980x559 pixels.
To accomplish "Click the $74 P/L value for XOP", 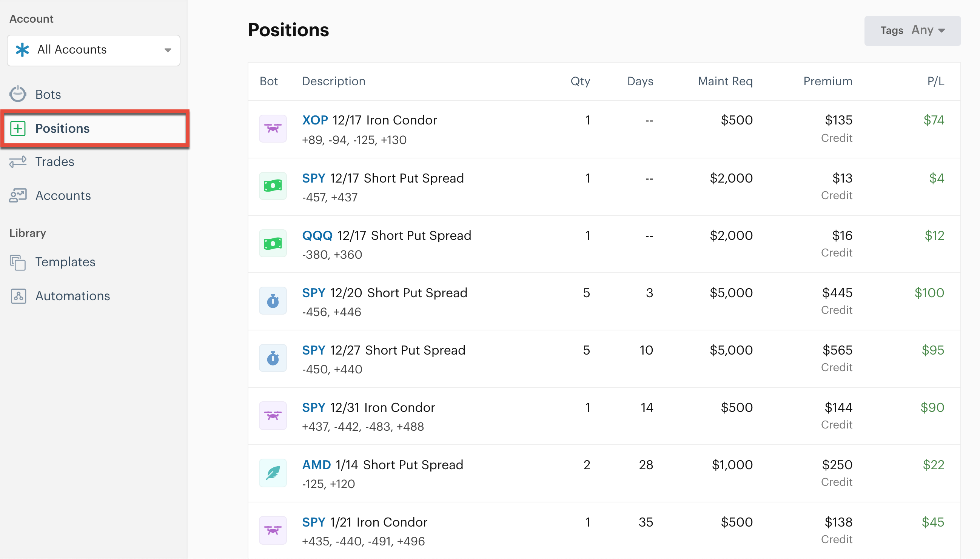I will (934, 120).
